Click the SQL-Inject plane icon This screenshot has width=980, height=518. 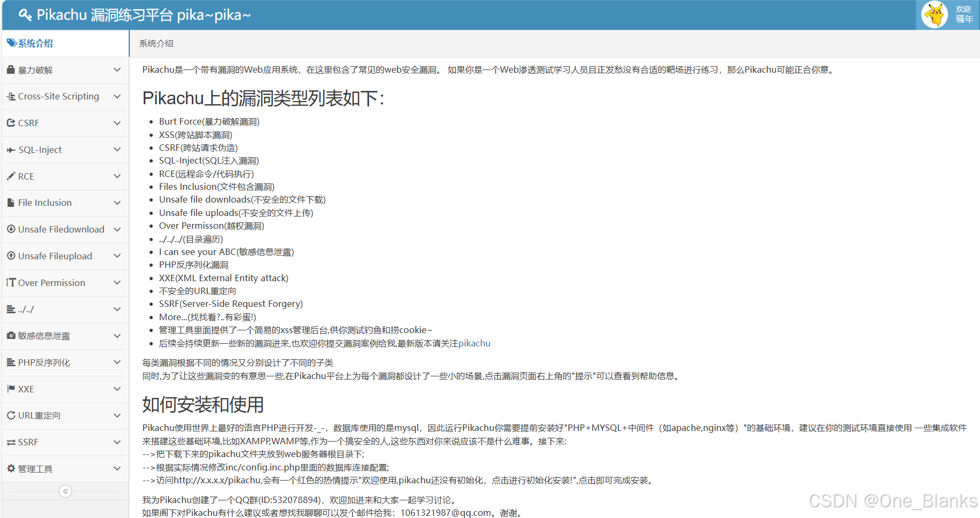pyautogui.click(x=11, y=150)
